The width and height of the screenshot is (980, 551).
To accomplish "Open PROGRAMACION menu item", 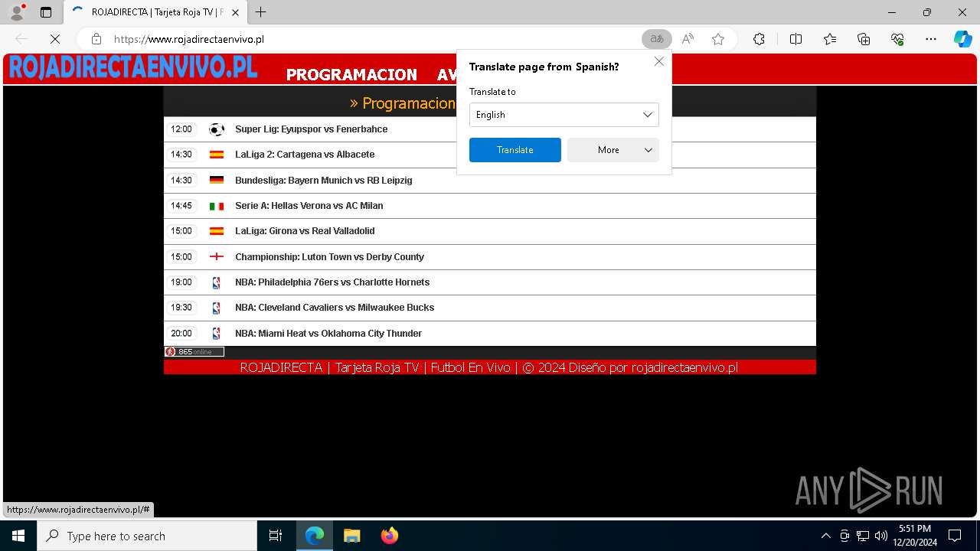I will point(351,75).
